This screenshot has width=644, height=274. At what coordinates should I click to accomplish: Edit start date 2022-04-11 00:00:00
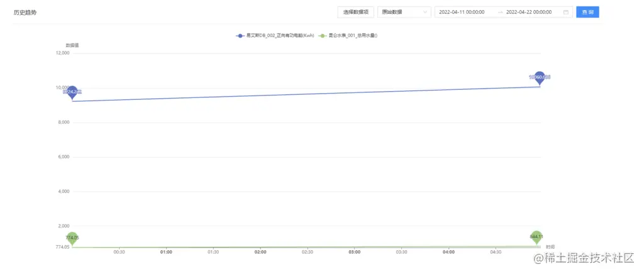click(x=462, y=13)
